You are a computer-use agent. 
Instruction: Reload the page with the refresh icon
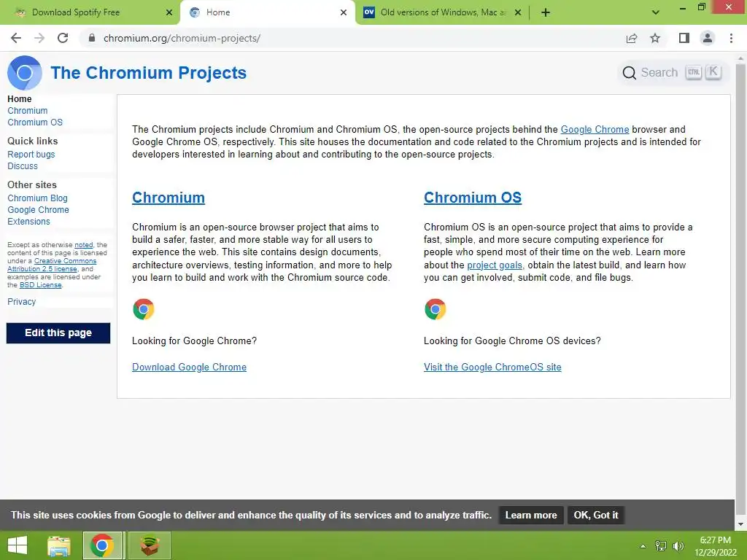pos(63,38)
